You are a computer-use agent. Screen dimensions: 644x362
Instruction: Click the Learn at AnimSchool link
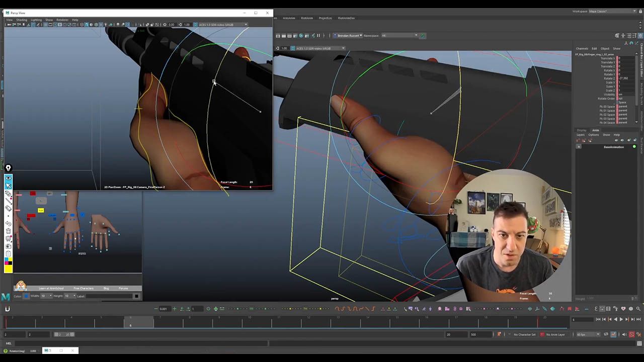(x=51, y=288)
